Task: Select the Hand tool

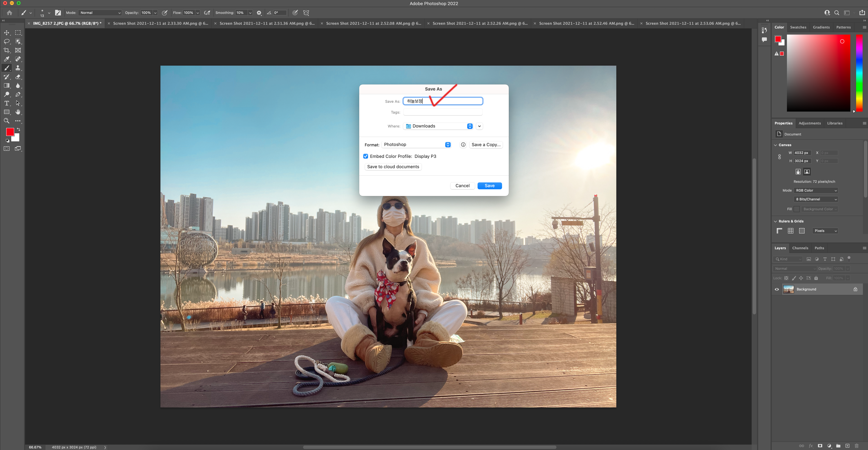Action: point(18,112)
